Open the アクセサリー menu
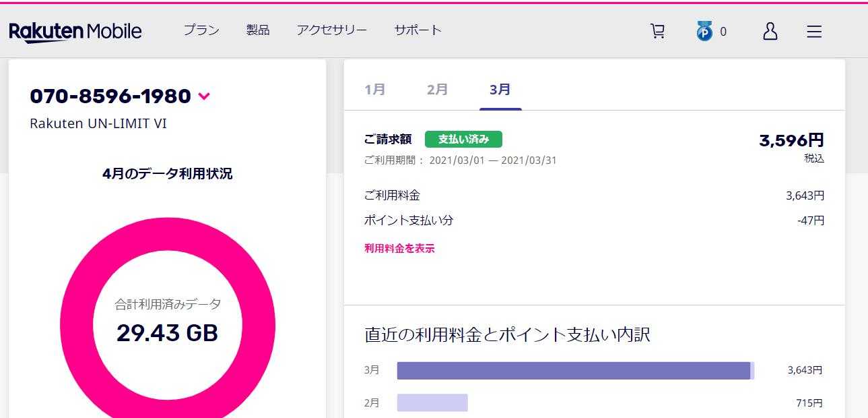Viewport: 868px width, 418px height. (331, 30)
